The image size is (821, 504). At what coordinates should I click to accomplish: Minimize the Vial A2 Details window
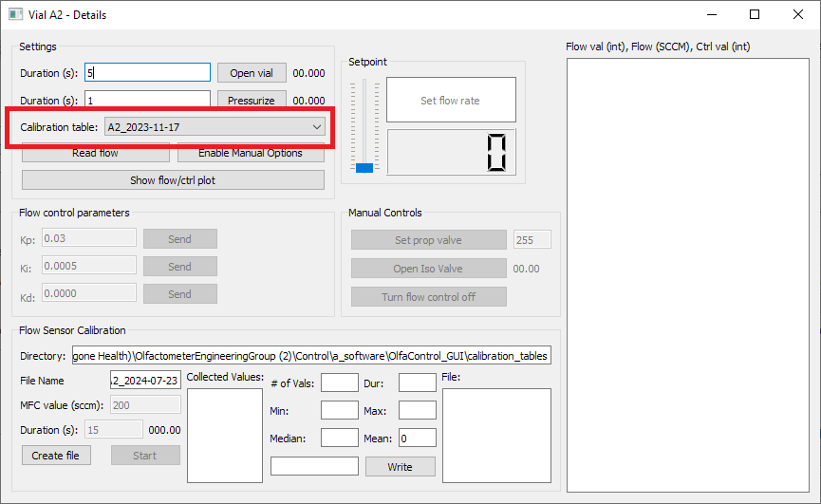pos(712,14)
